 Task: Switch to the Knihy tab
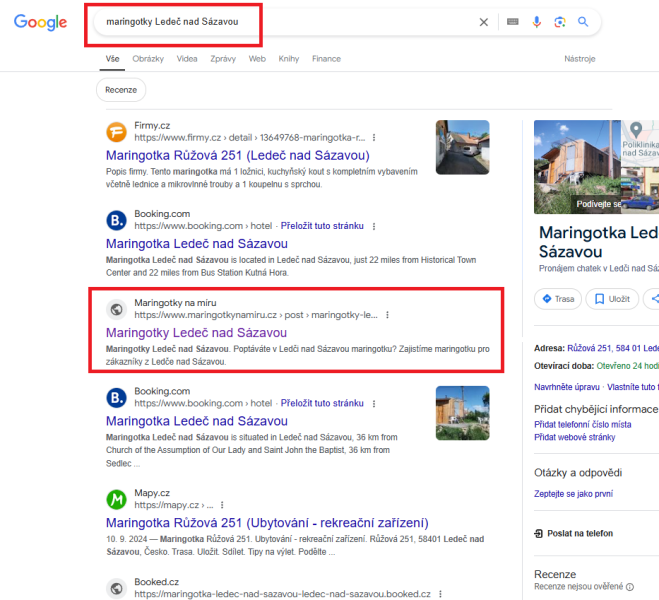[x=289, y=59]
